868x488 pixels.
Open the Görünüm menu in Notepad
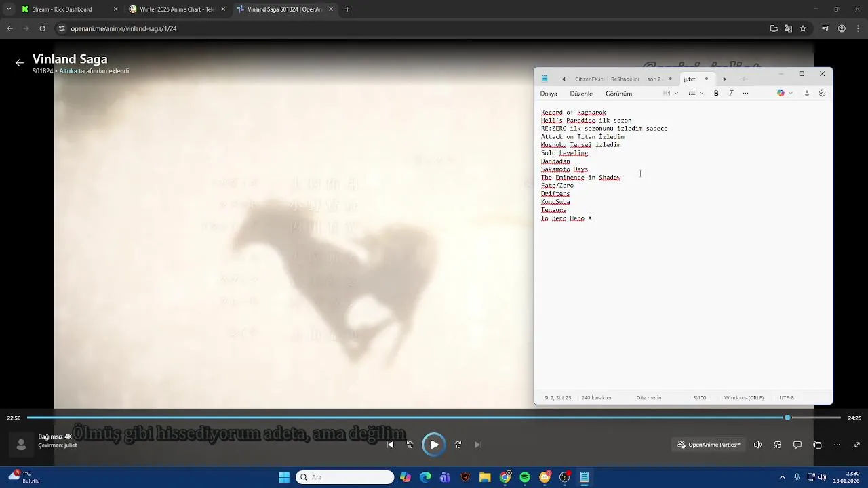pyautogui.click(x=618, y=94)
